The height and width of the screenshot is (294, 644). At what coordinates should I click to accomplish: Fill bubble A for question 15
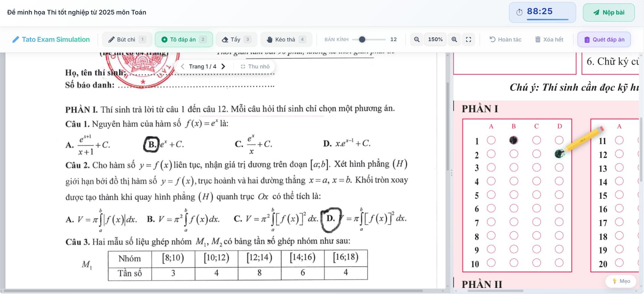(x=619, y=195)
